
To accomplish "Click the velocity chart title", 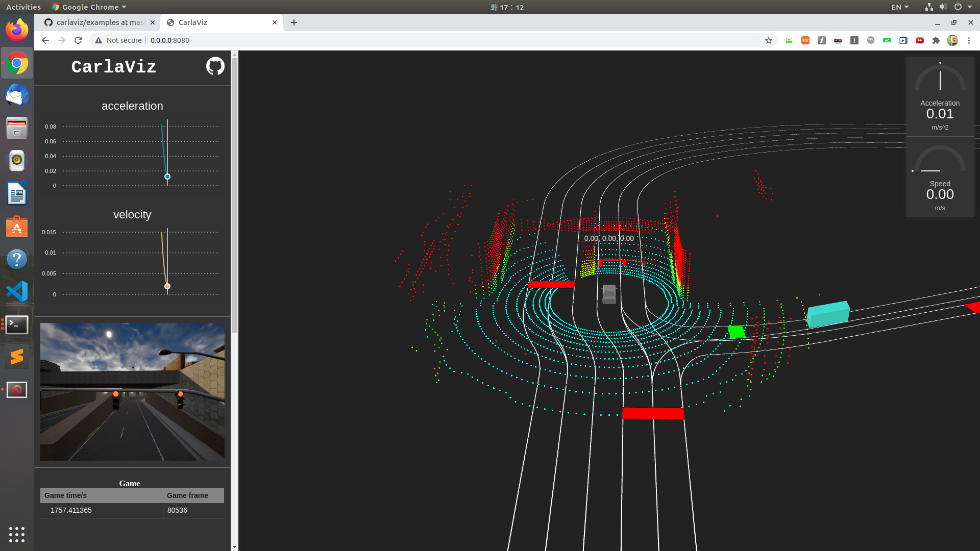I will click(x=132, y=215).
